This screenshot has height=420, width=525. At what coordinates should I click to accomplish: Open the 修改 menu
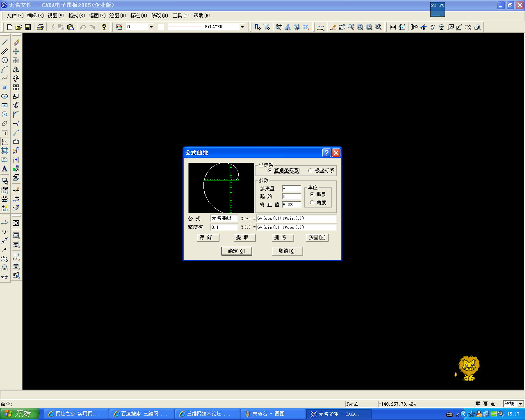click(x=160, y=16)
